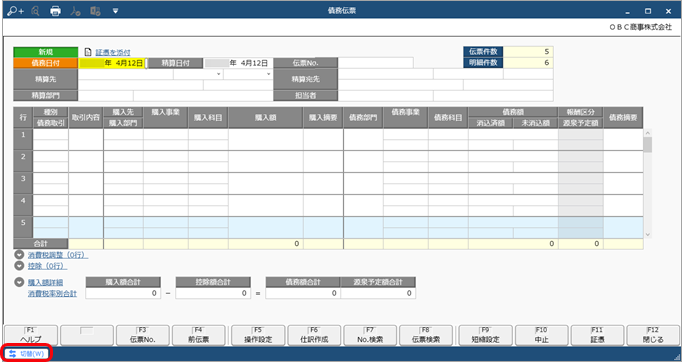Click the F7 No.検索 button
Image resolution: width=682 pixels, height=362 pixels.
pos(370,335)
